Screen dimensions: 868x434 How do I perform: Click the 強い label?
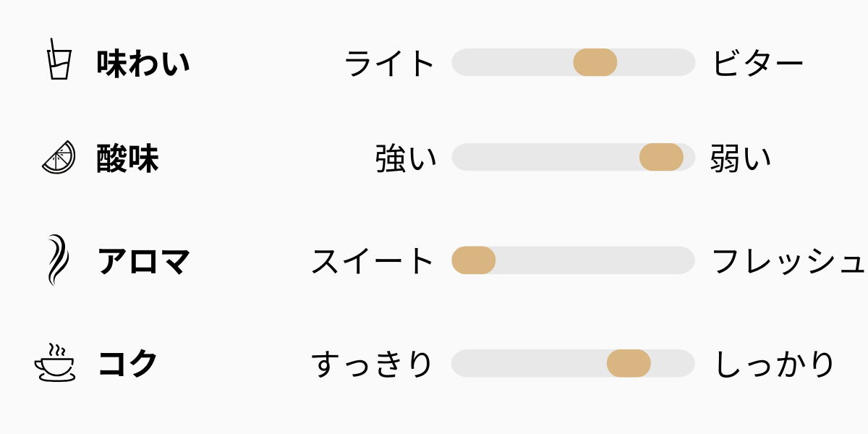[x=406, y=158]
